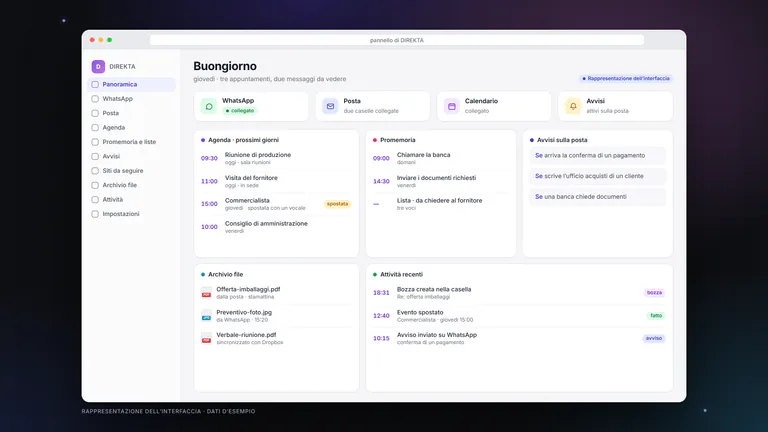Click the Agenda sidebar square icon
This screenshot has width=768, height=432.
tap(95, 127)
